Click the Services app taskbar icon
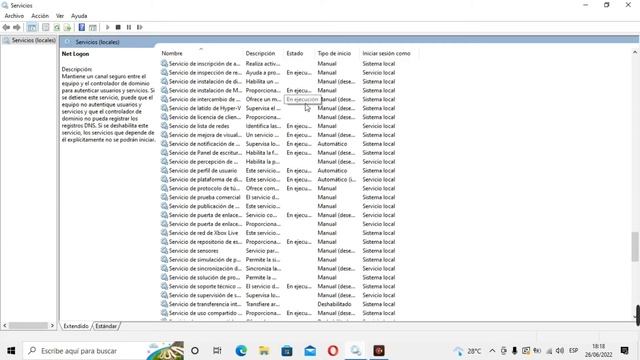Screen dimensions: 640x360 (x=356, y=351)
